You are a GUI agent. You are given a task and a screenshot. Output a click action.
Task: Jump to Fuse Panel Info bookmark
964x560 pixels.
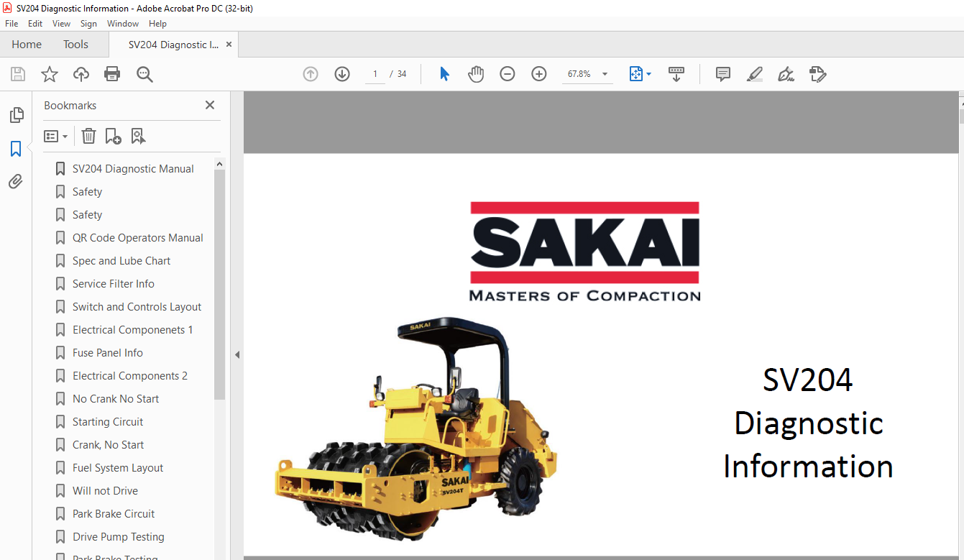pyautogui.click(x=108, y=353)
